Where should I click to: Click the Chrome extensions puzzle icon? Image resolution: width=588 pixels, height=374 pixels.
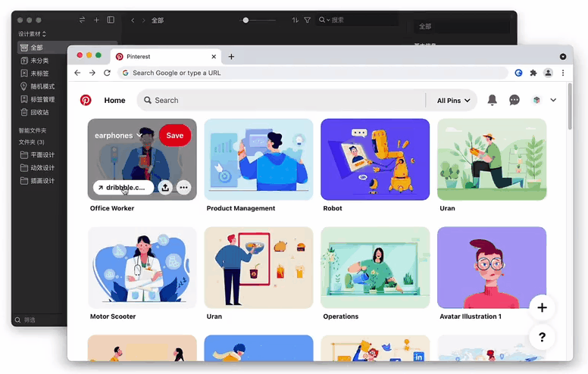click(x=533, y=73)
